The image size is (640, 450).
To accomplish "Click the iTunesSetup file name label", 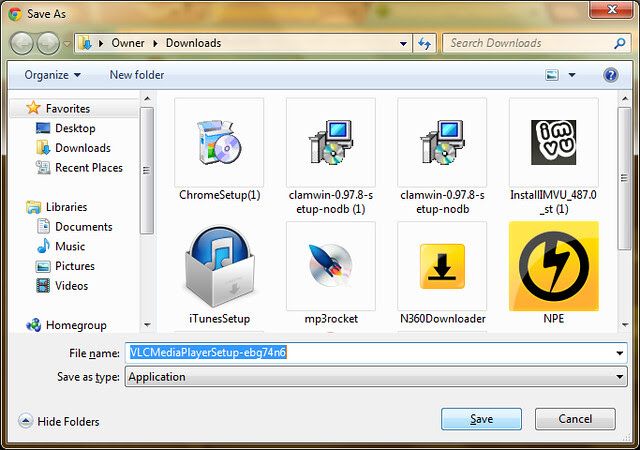I will click(219, 319).
